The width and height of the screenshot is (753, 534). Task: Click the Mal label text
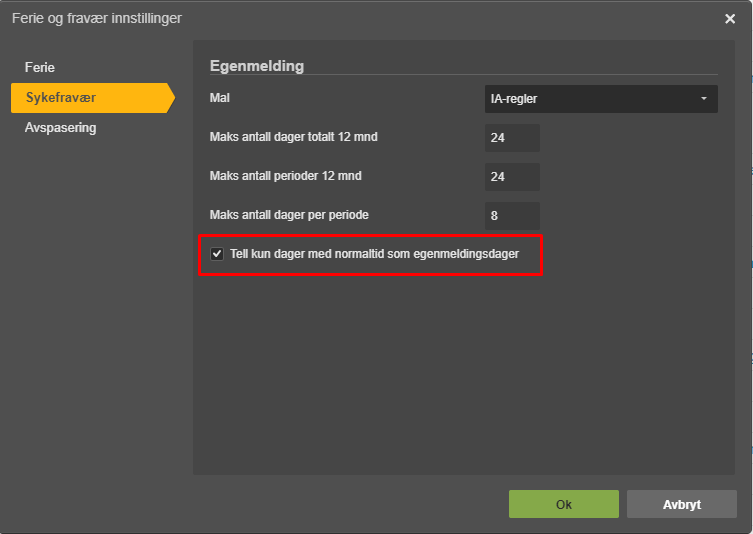219,98
